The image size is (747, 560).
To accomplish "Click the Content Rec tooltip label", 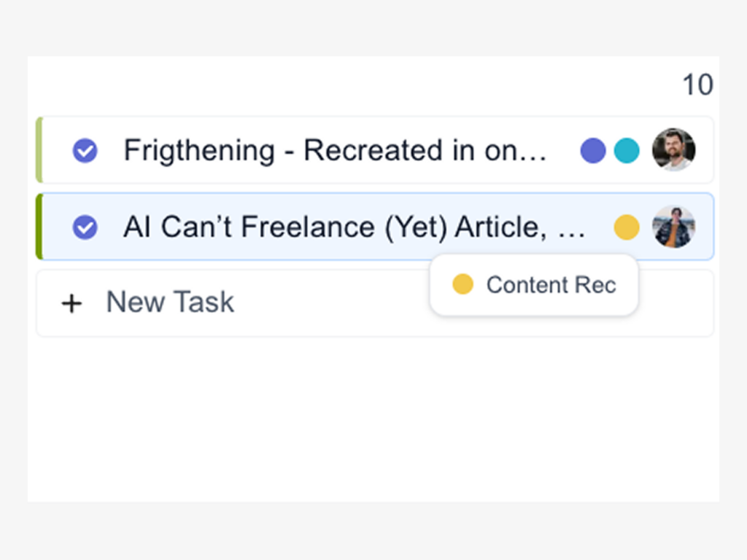I will [x=551, y=285].
